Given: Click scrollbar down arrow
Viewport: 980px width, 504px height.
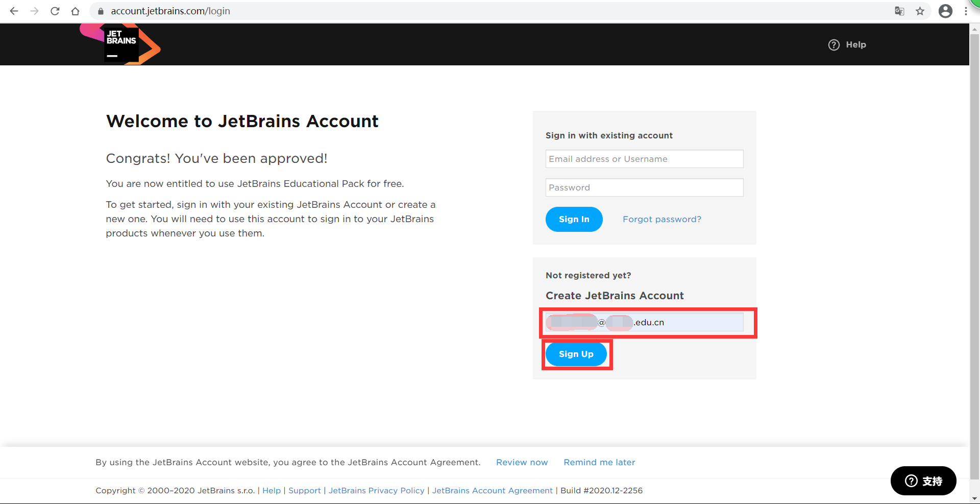Looking at the screenshot, I should [x=974, y=498].
